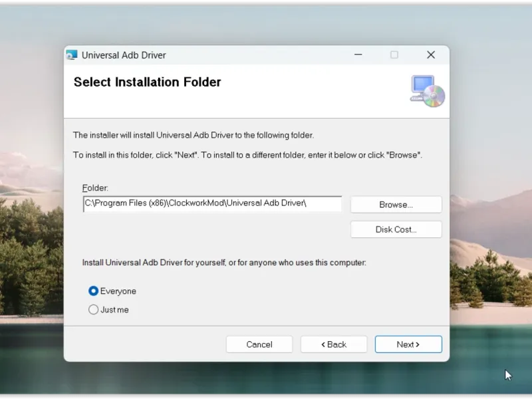Viewport: 532px width, 399px height.
Task: Check the Disk Cost information
Action: (396, 229)
